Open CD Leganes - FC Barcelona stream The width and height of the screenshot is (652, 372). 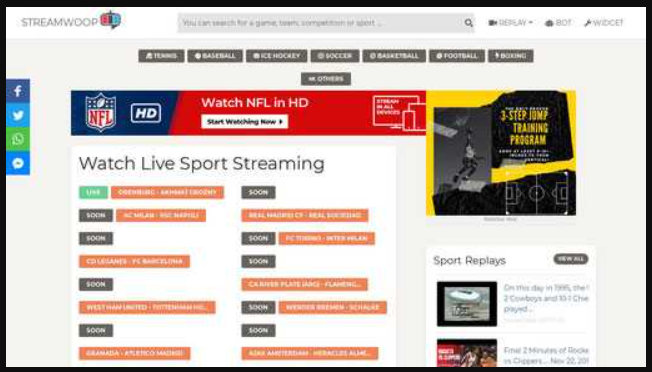tap(135, 261)
